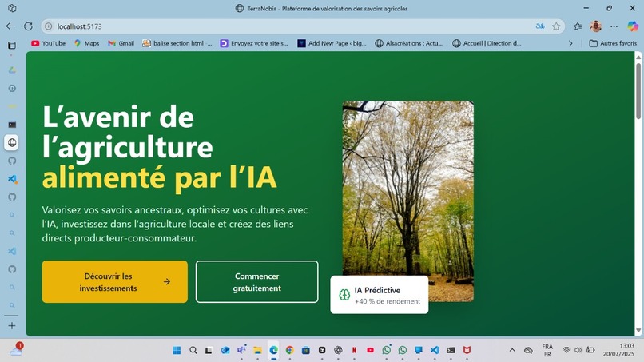
Task: Click the 'alimenté par l'IA' yellow heading
Action: coord(159,177)
